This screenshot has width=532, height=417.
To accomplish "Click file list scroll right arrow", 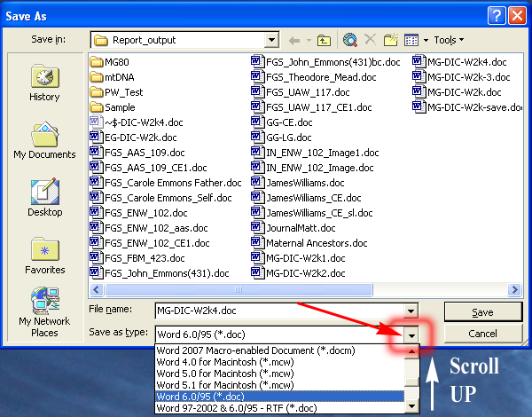I will tap(514, 289).
